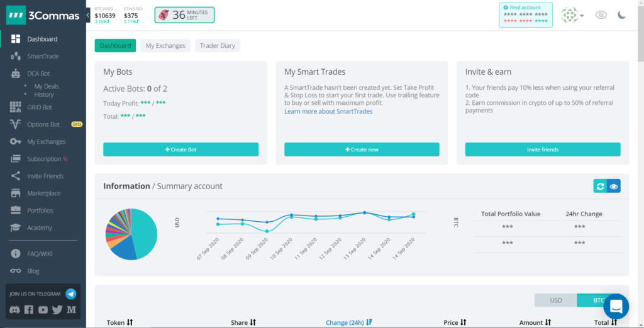The image size is (644, 328).
Task: Switch to the My Exchanges tab
Action: 165,46
